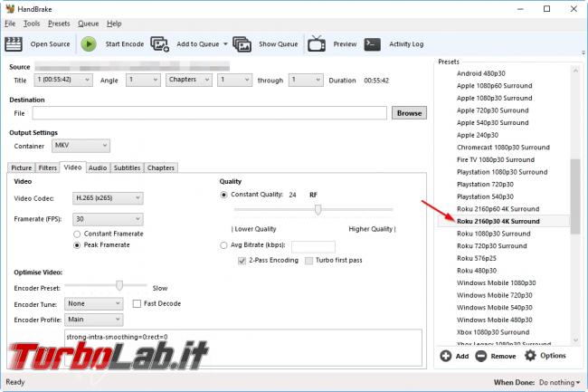Open the ending chapter dropdown after through
The height and width of the screenshot is (392, 588).
click(306, 80)
